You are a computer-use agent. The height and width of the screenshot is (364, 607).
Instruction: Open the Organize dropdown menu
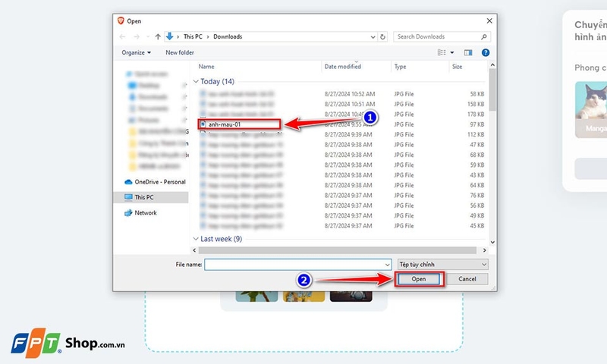pos(137,52)
